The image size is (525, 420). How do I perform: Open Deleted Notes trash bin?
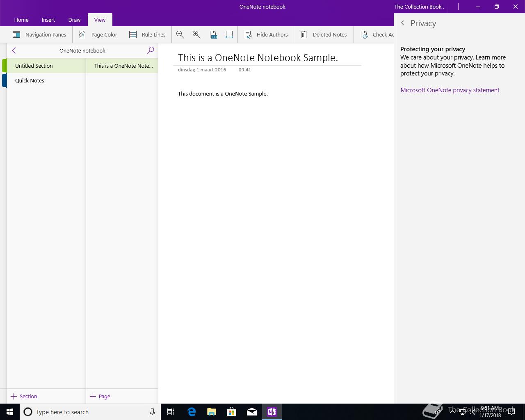(324, 35)
